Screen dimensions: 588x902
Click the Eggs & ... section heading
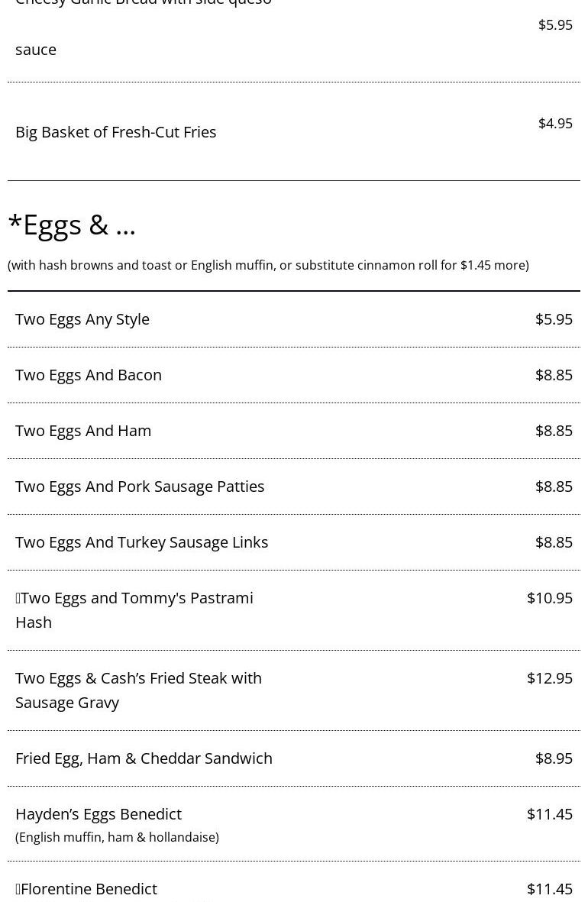click(72, 225)
